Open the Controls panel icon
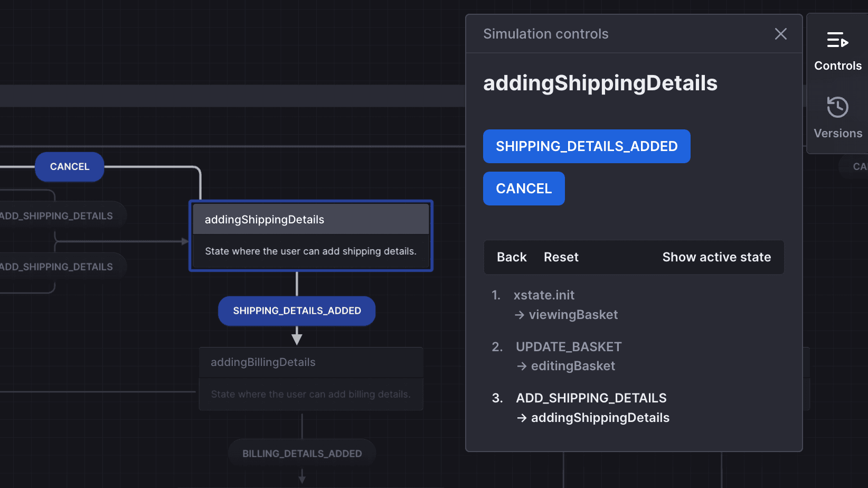This screenshot has width=868, height=488. coord(837,50)
